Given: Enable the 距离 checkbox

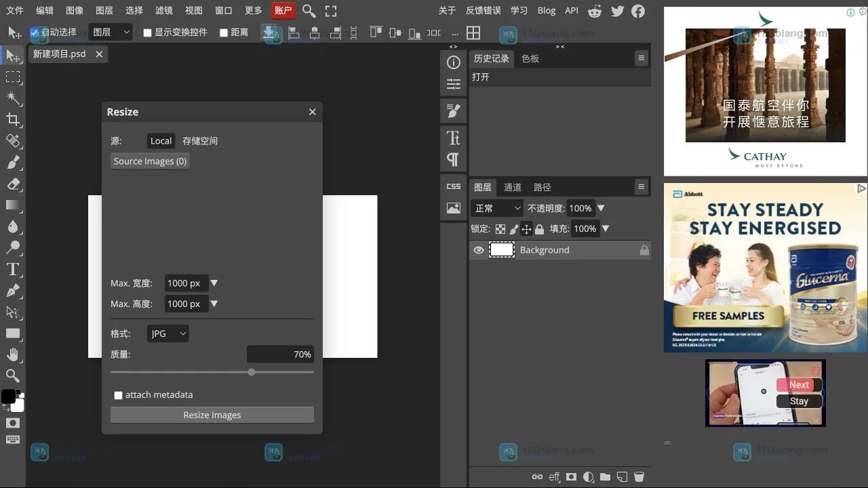Looking at the screenshot, I should [224, 33].
